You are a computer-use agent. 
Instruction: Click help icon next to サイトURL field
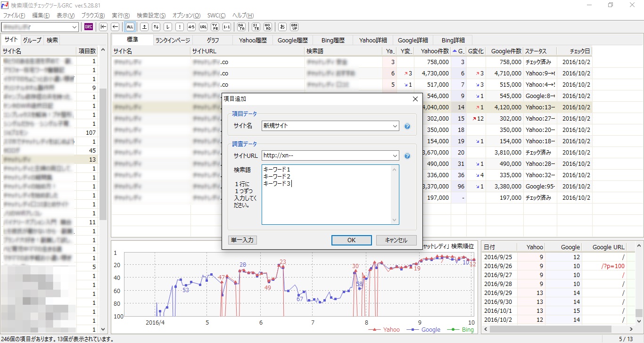click(x=407, y=156)
